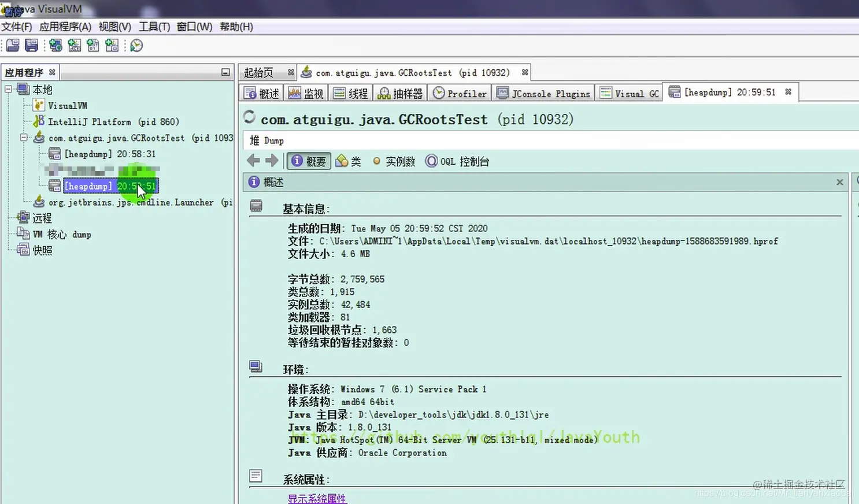Close the [heapdump] 20:59:51 tab

point(788,92)
